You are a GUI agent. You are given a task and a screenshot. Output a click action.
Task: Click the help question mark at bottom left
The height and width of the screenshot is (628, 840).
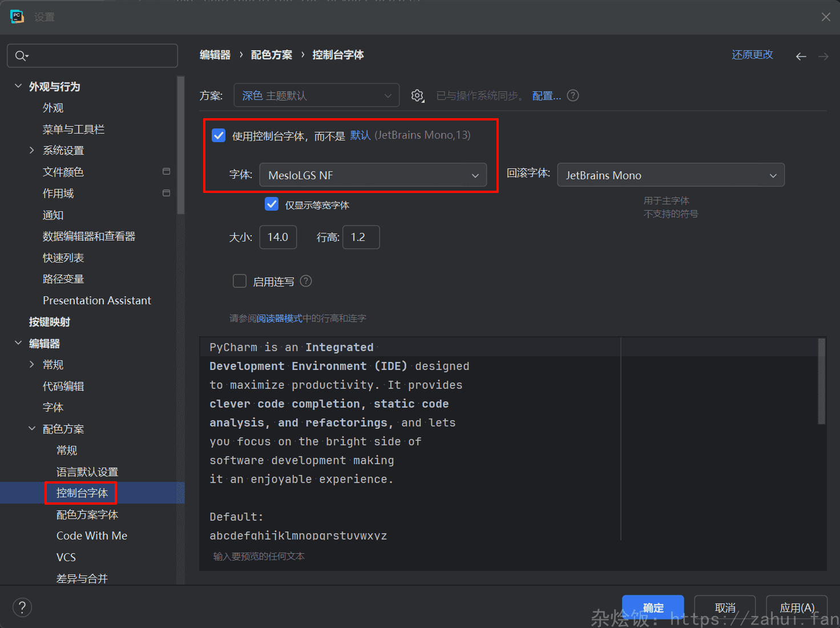point(22,607)
